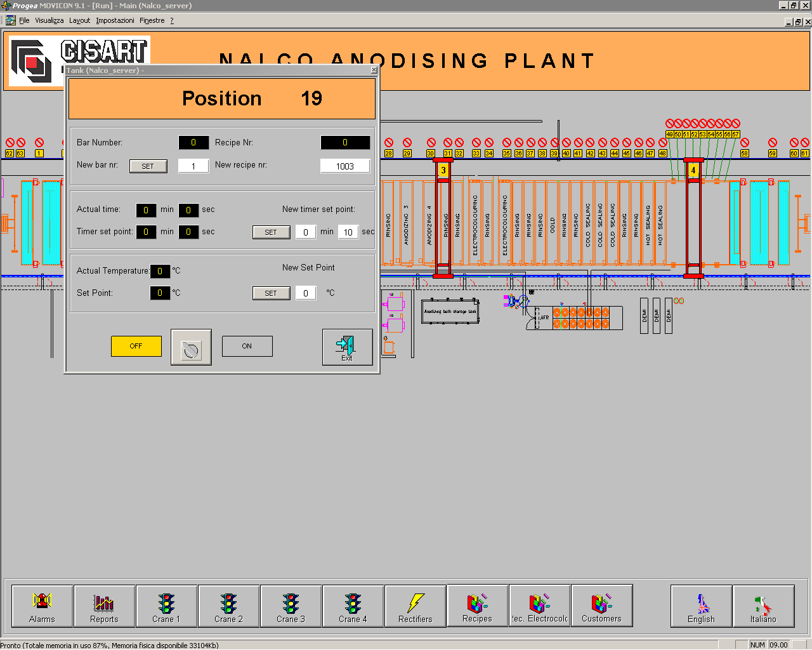Click the Position 19 header
Screen dimensions: 812x650
click(x=222, y=98)
